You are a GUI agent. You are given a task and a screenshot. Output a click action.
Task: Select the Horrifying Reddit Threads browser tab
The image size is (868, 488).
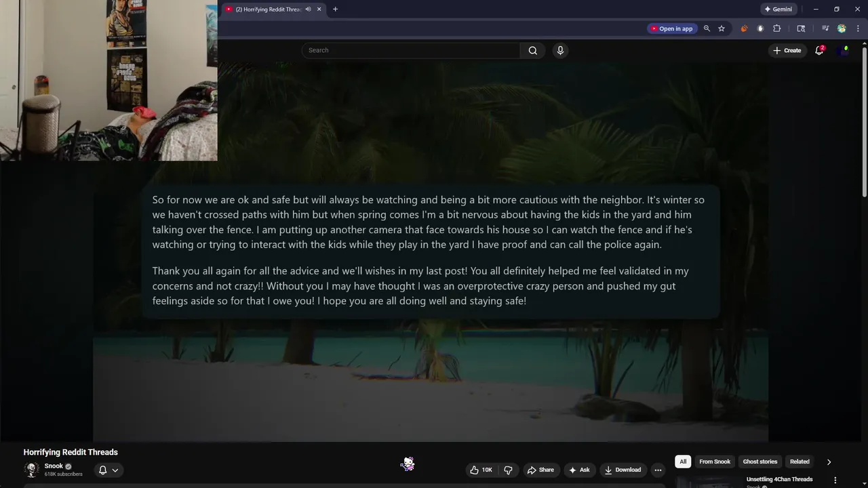tap(273, 9)
